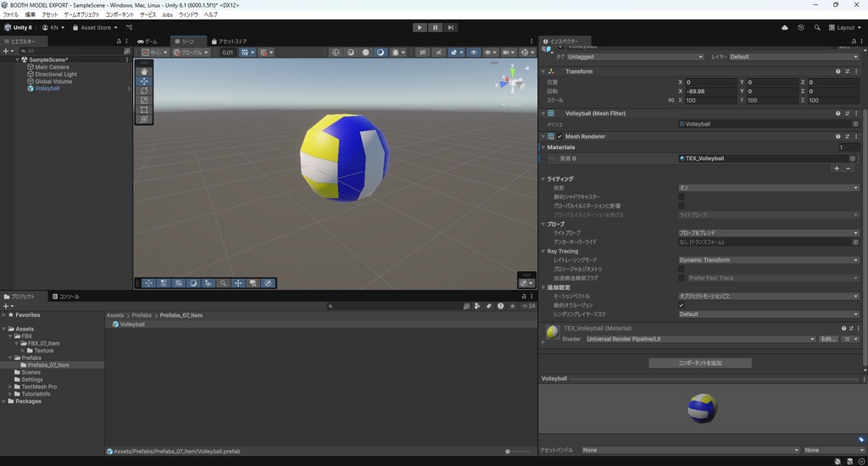Select the Hand view tool
The image size is (868, 466).
tap(144, 71)
